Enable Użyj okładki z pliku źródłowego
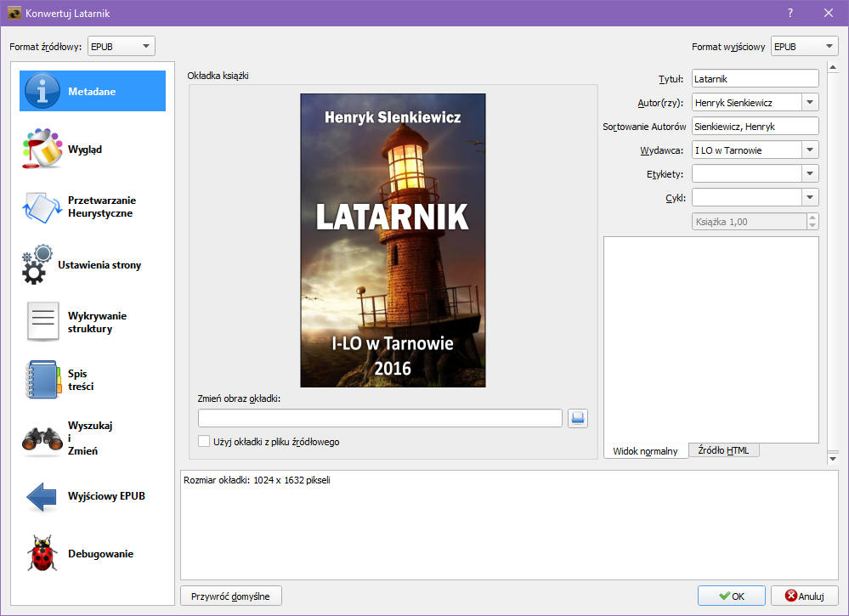 [x=204, y=442]
